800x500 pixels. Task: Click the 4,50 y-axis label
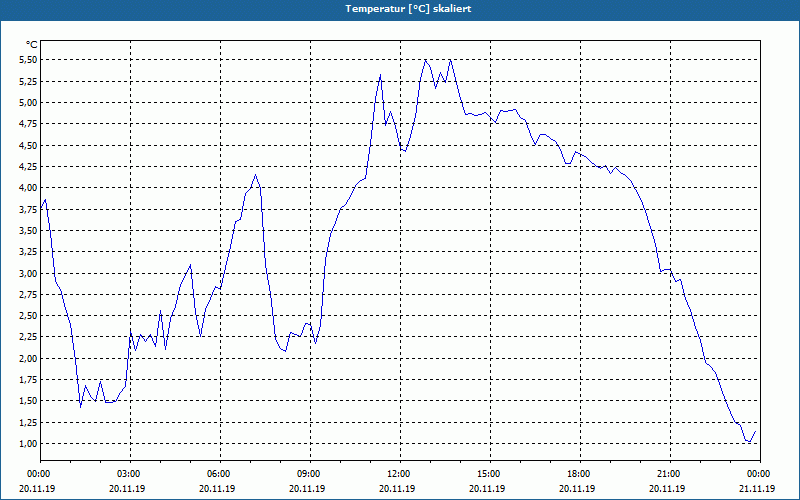28,145
